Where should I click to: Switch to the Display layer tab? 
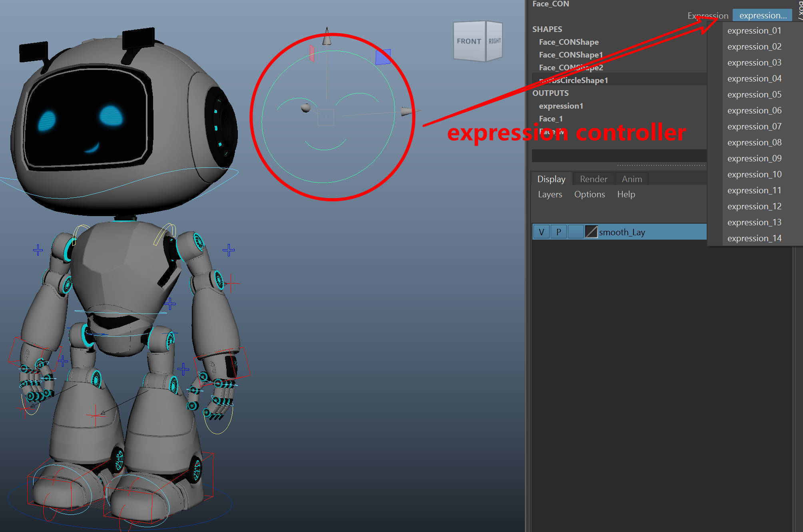[551, 179]
